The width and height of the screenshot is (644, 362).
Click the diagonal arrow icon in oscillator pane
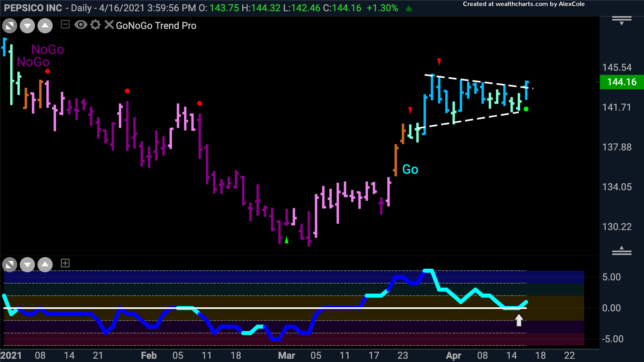10,265
